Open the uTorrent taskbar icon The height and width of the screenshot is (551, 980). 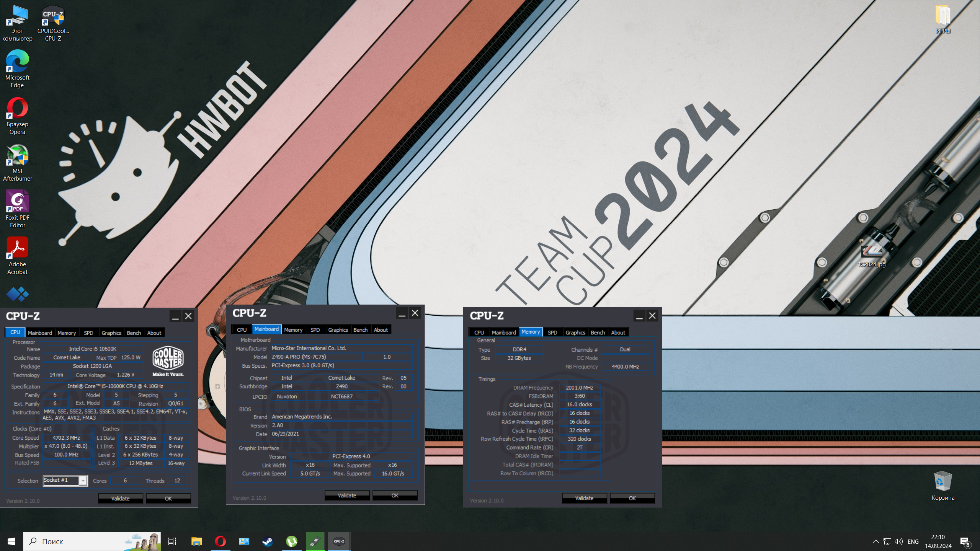(x=291, y=541)
